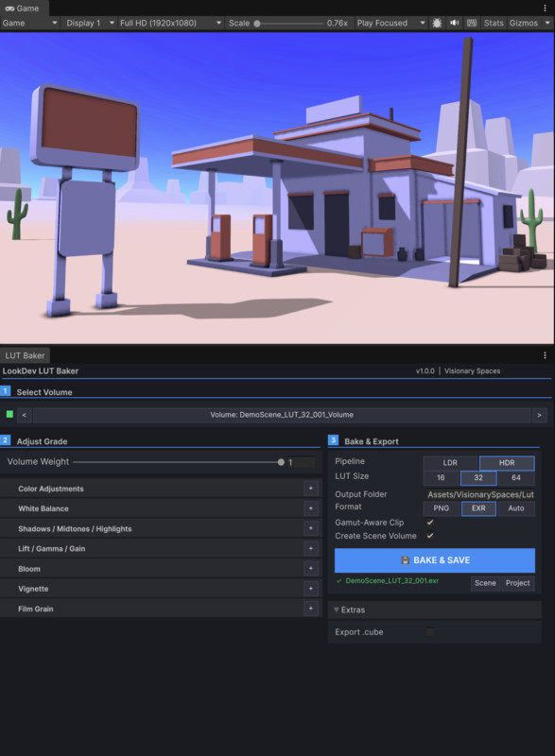Select the Game tab
The height and width of the screenshot is (756, 555).
tap(22, 9)
